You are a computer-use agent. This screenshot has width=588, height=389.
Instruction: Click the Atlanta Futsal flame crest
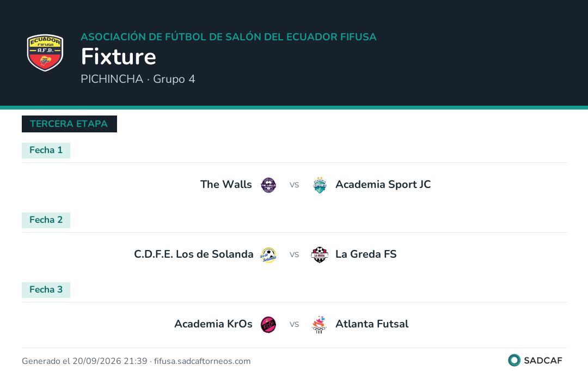click(319, 325)
